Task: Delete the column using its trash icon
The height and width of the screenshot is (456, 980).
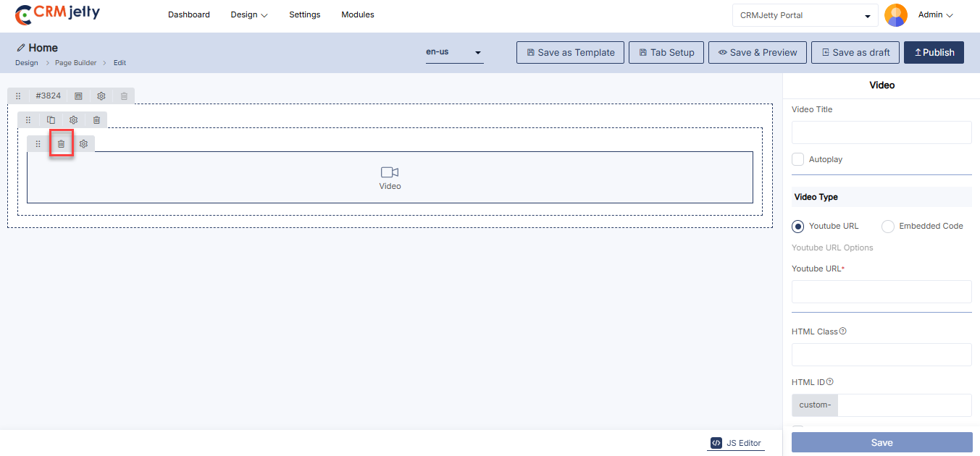Action: point(96,120)
